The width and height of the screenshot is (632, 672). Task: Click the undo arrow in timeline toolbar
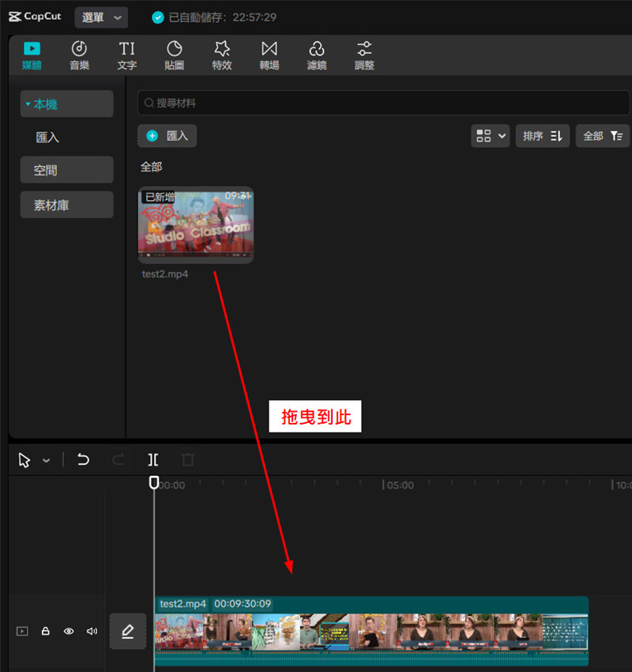click(83, 460)
